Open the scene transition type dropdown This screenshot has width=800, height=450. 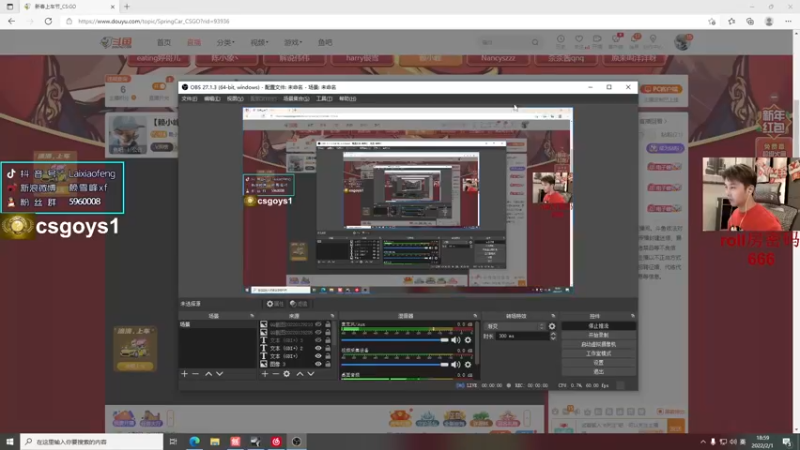tap(515, 326)
